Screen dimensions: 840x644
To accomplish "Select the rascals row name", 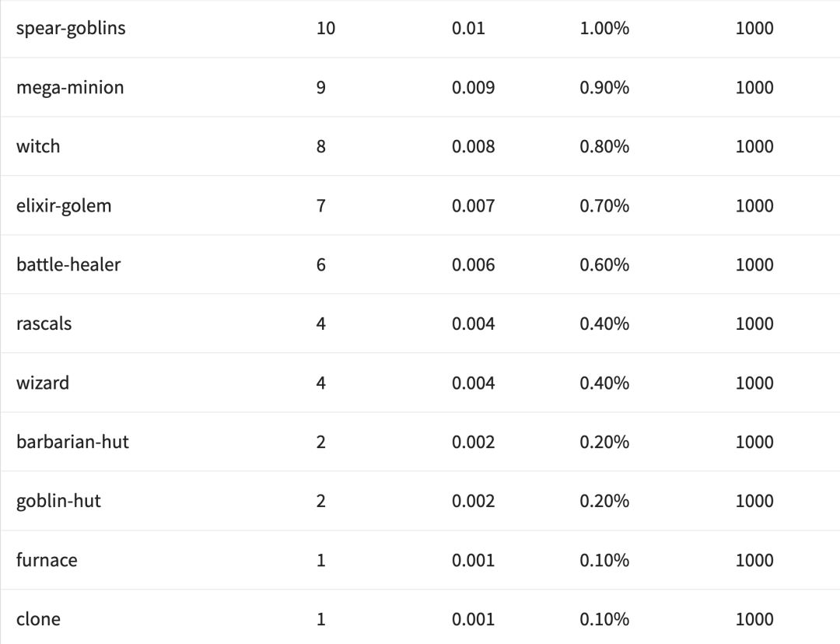I will (x=44, y=324).
